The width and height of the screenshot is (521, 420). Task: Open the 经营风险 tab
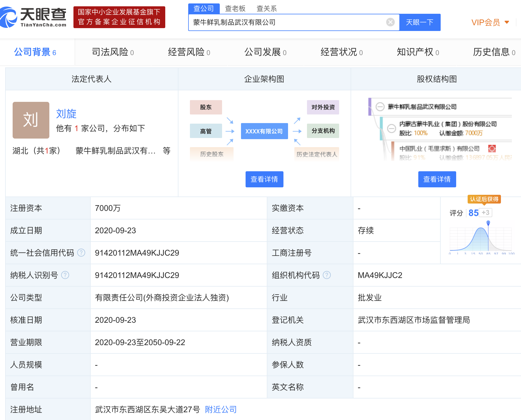(x=189, y=52)
